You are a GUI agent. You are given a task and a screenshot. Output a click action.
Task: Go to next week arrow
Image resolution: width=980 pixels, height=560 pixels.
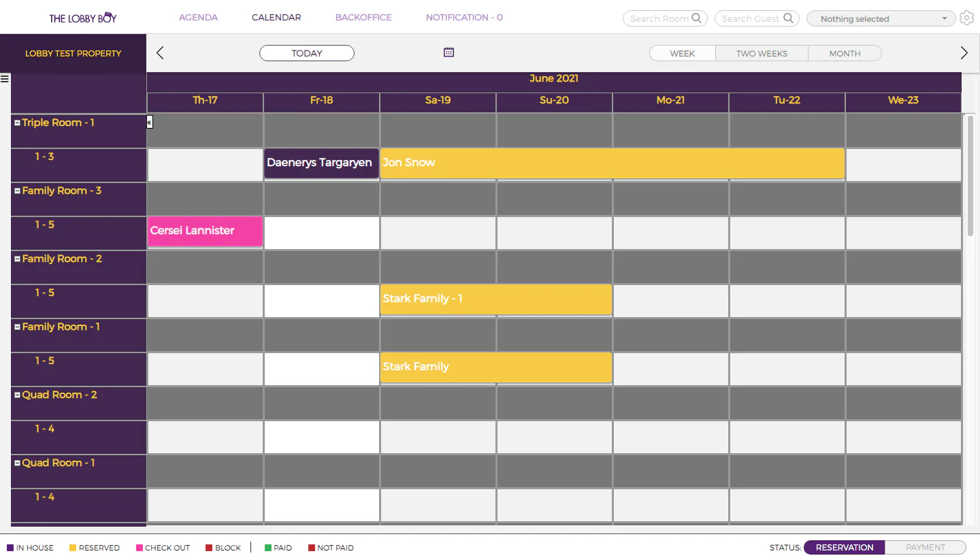[x=964, y=53]
